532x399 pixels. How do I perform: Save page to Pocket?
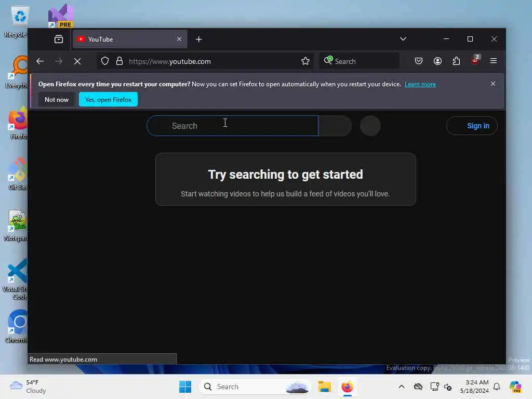click(419, 61)
